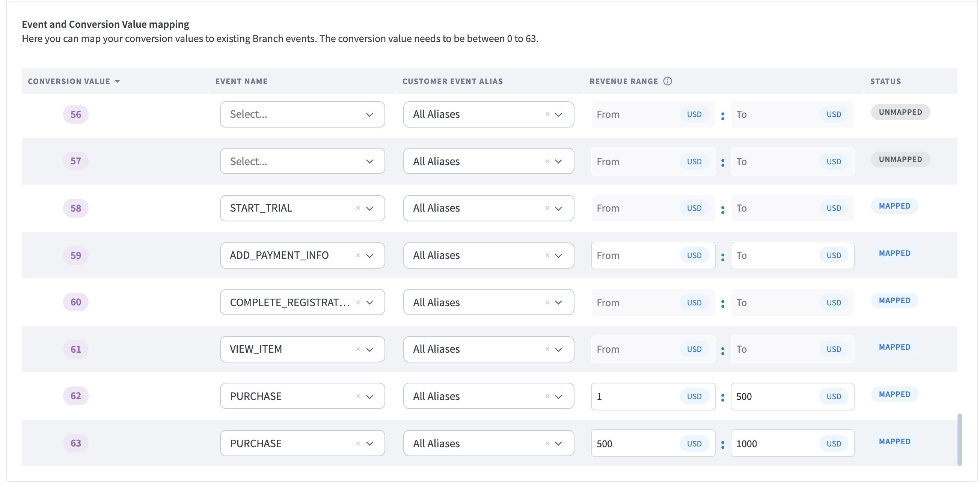Clear All Aliases in row 56
This screenshot has height=484, width=980.
[547, 114]
